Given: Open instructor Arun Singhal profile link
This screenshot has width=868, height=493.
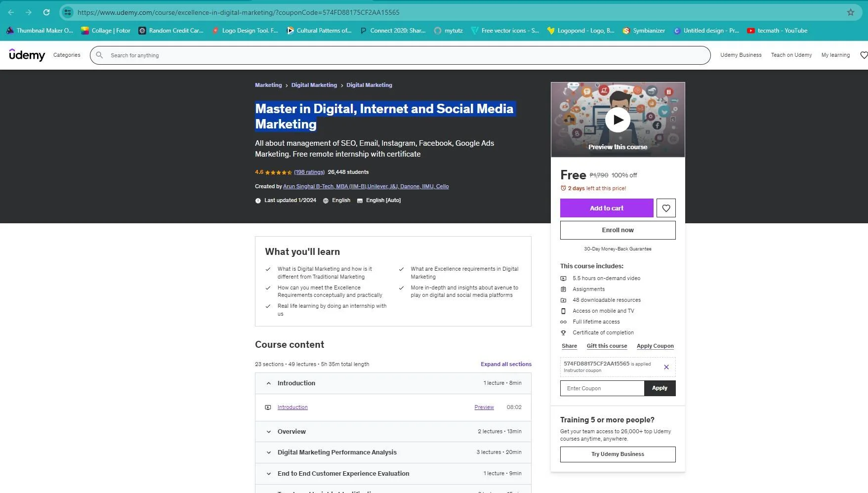Looking at the screenshot, I should tap(366, 186).
